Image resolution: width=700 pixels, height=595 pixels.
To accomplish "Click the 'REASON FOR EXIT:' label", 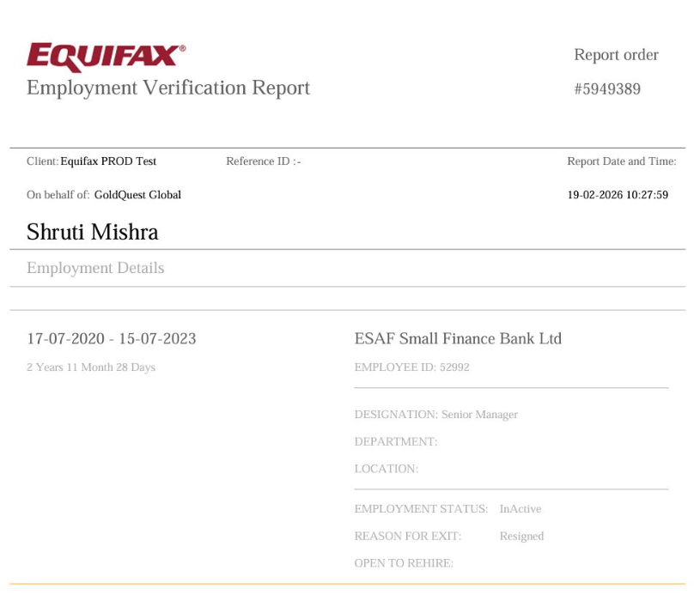I will pos(408,536).
